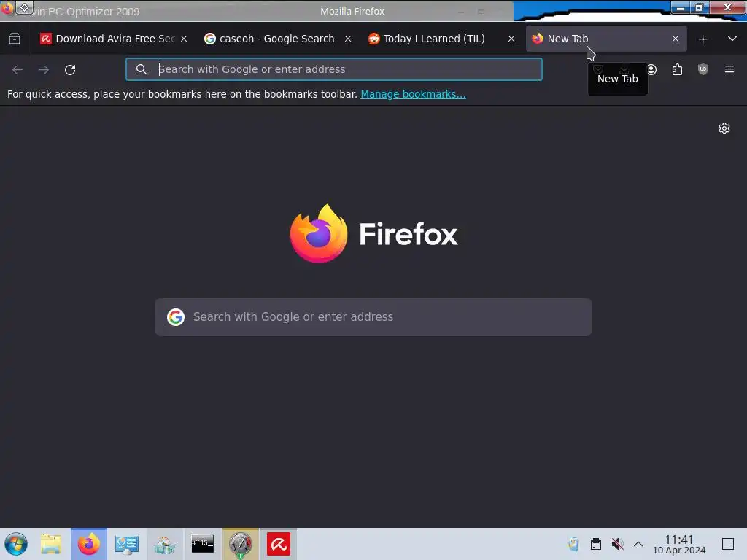Open the Firefox View tabs list icon
This screenshot has height=560, width=747.
click(x=15, y=39)
